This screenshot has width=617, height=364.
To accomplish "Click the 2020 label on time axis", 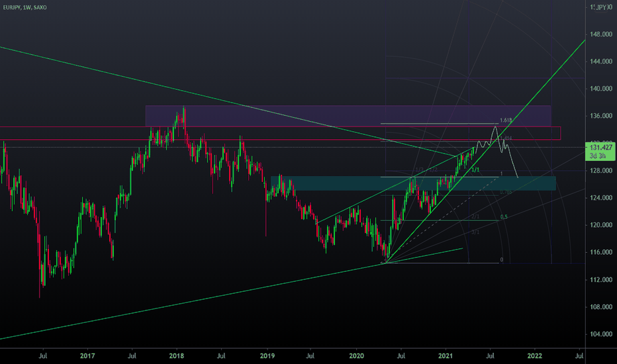I will pos(357,356).
